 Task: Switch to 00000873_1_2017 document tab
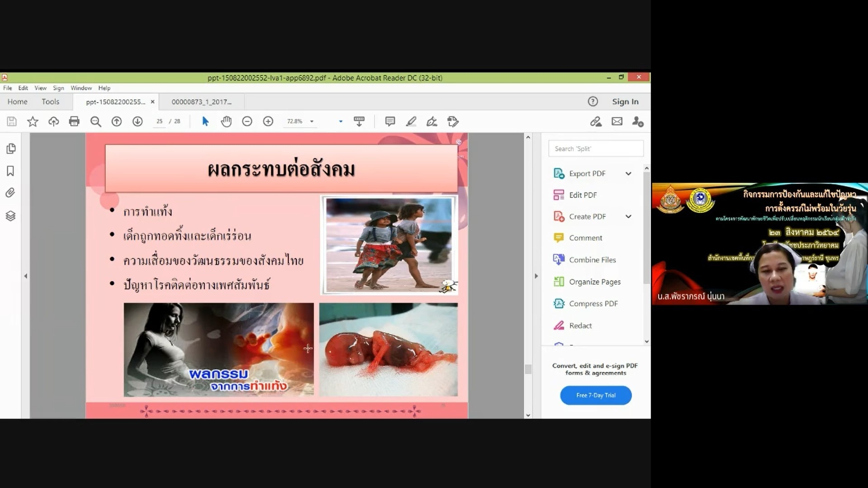point(202,102)
